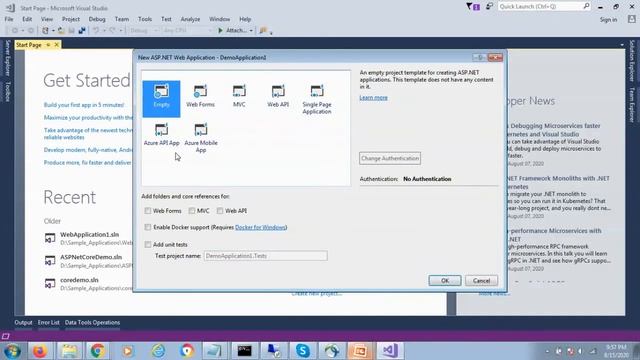Expand the Redo history dropdown arrow
The image size is (640, 360).
pyautogui.click(x=120, y=31)
